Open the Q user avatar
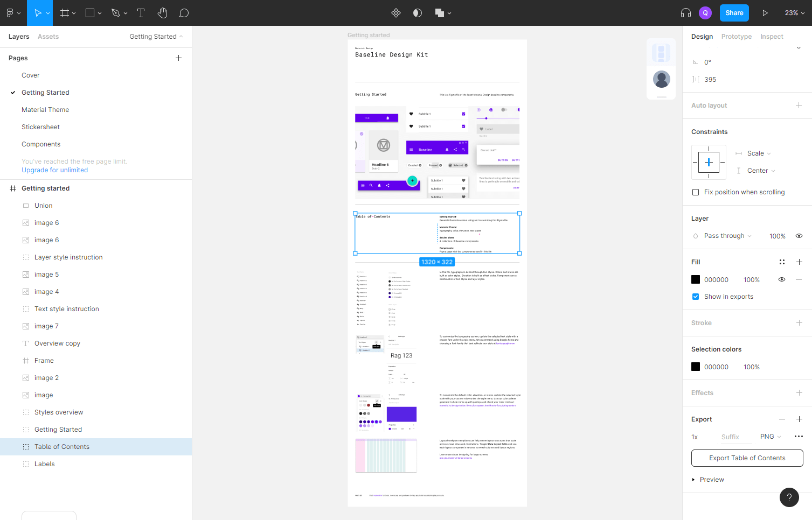The width and height of the screenshot is (812, 520). coord(705,13)
